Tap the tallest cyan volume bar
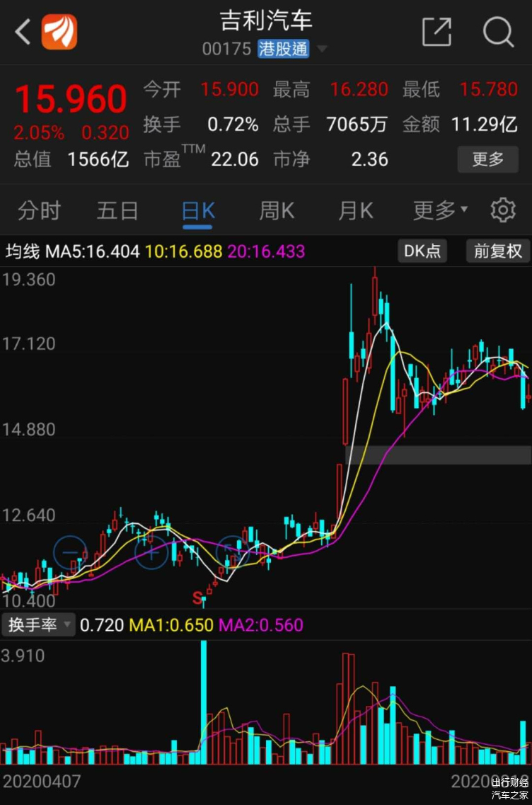 [204, 701]
